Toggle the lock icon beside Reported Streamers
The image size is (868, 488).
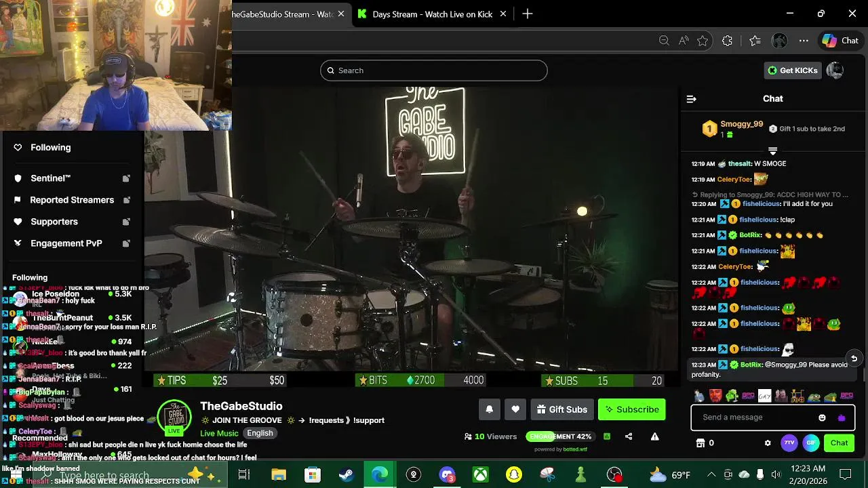126,200
